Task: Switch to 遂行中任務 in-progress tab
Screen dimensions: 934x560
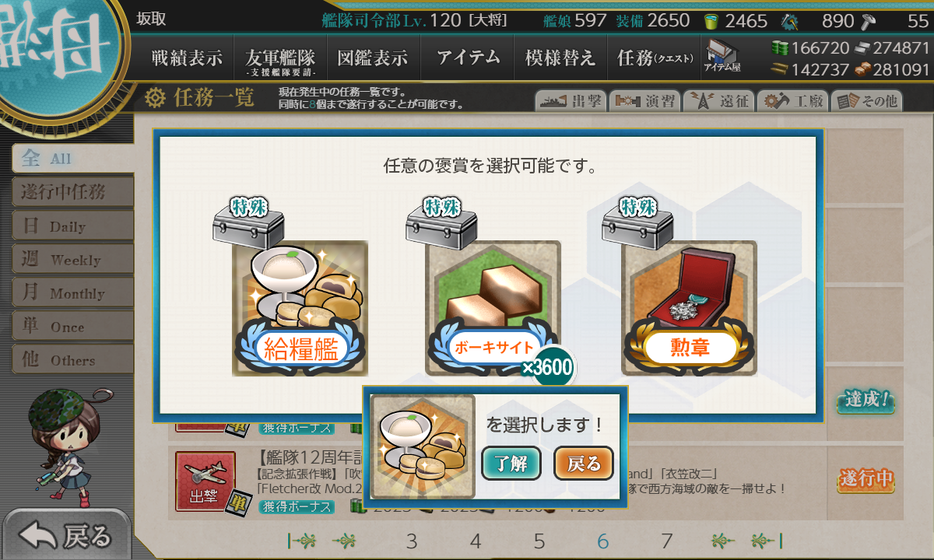Action: 72,191
